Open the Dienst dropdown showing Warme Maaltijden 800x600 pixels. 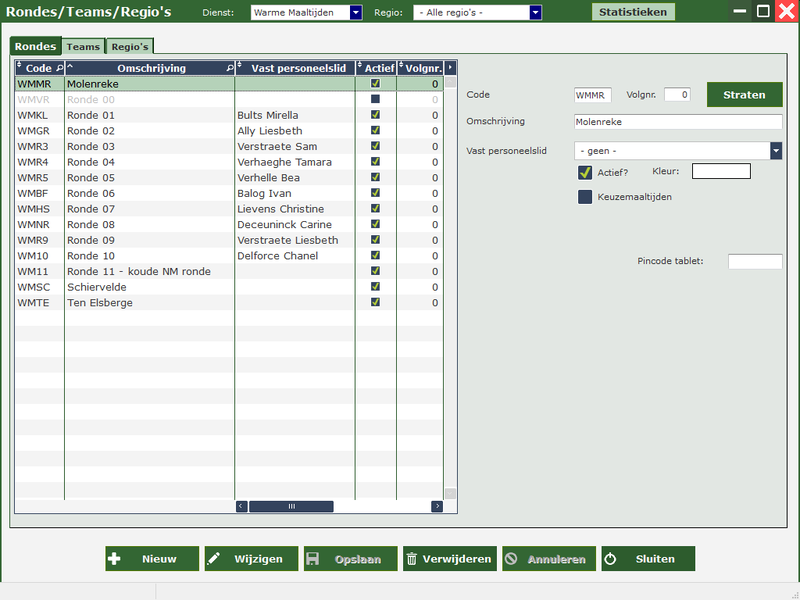coord(356,13)
